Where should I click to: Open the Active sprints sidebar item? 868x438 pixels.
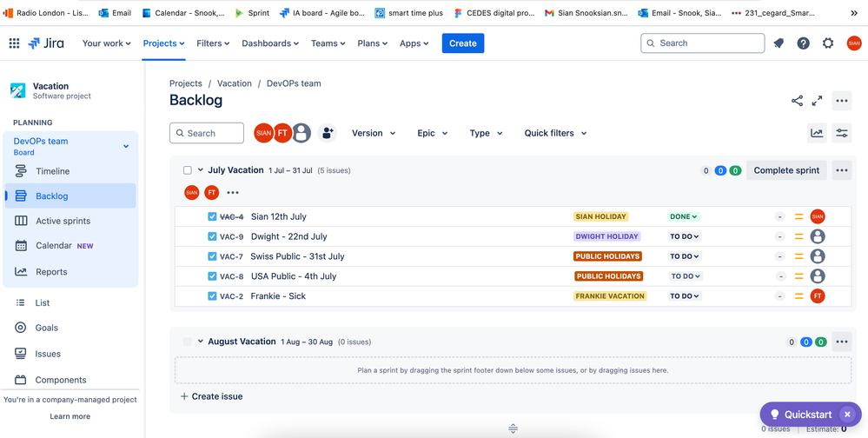point(70,221)
